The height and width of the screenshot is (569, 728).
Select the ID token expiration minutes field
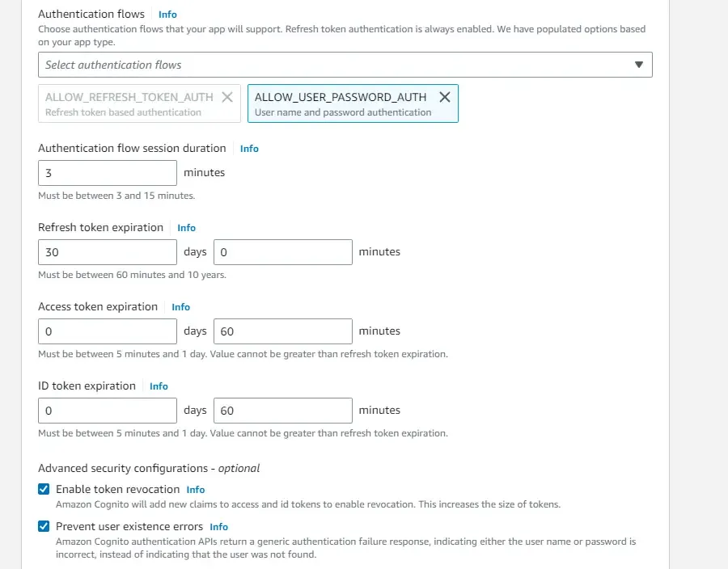(282, 410)
